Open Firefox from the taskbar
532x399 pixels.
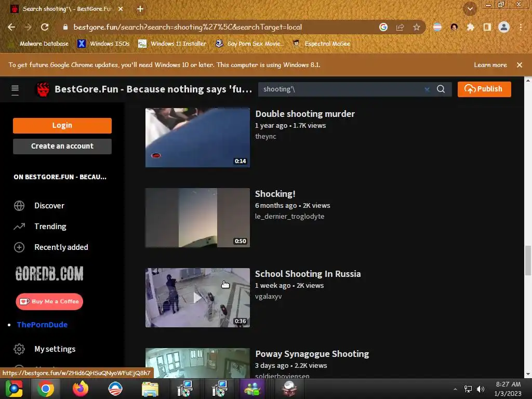pos(81,389)
